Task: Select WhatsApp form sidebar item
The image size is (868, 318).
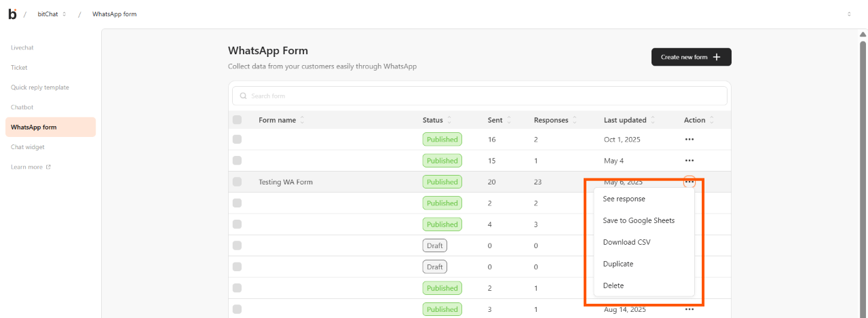Action: [x=50, y=127]
